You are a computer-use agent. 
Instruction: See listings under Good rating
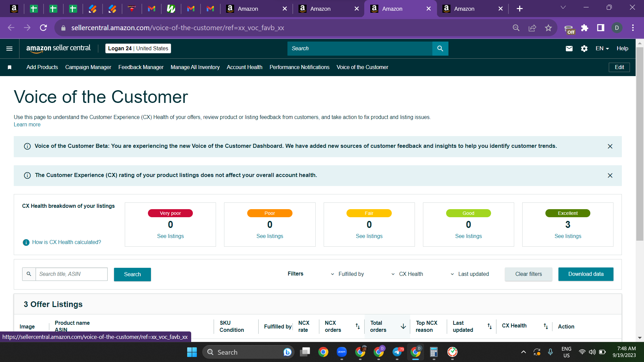469,236
